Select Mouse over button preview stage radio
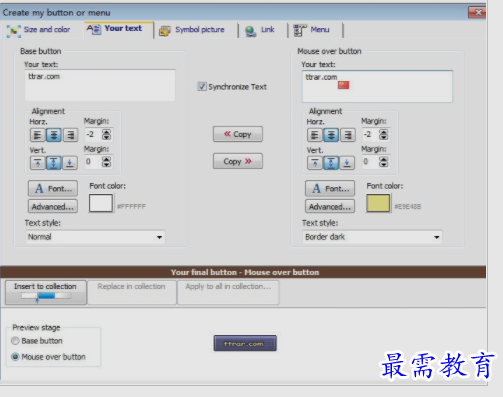The height and width of the screenshot is (397, 503). pyautogui.click(x=15, y=357)
